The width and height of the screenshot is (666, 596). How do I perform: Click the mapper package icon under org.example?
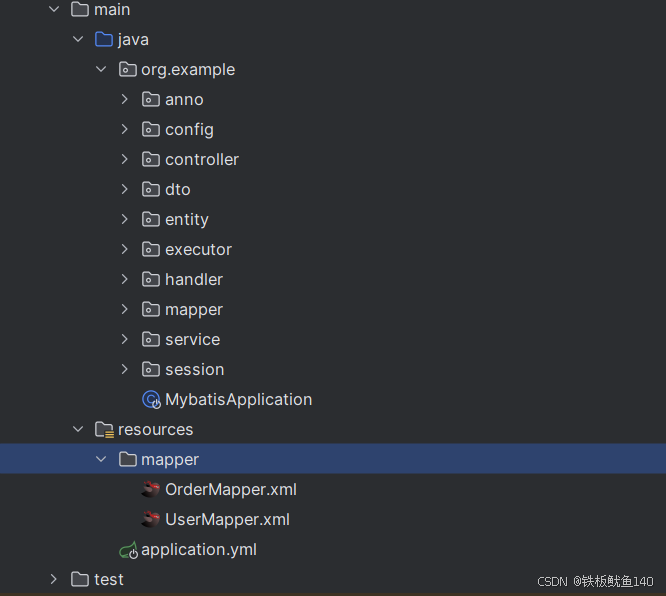(x=151, y=309)
